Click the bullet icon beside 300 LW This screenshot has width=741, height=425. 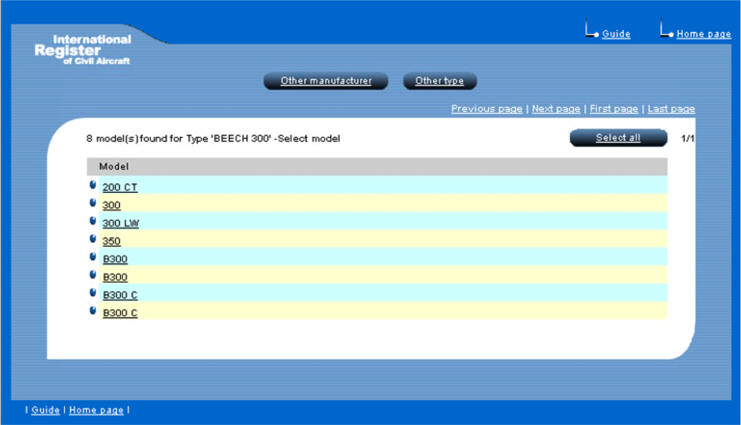pyautogui.click(x=93, y=221)
